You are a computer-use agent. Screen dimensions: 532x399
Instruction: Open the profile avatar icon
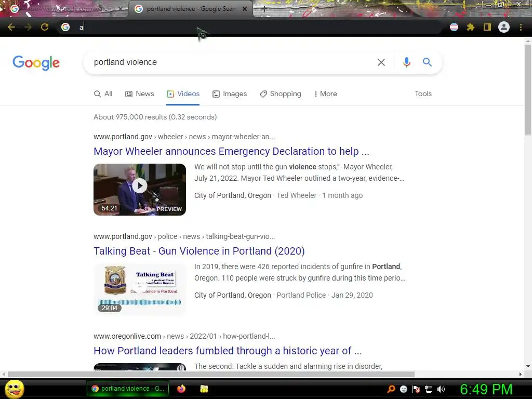pyautogui.click(x=504, y=27)
